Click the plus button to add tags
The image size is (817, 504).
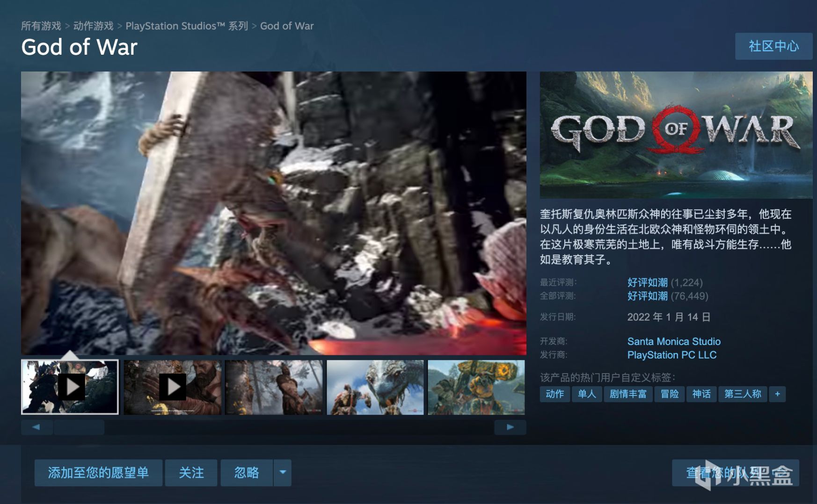point(777,394)
